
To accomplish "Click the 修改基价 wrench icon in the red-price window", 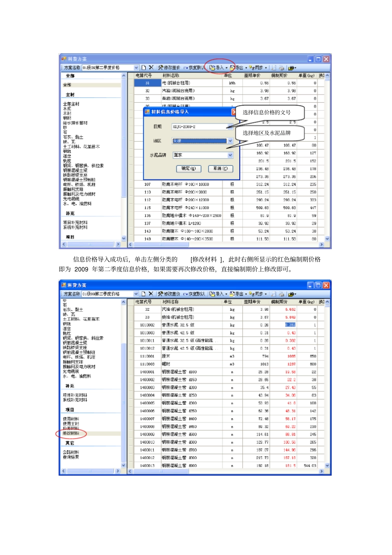I will tap(161, 294).
